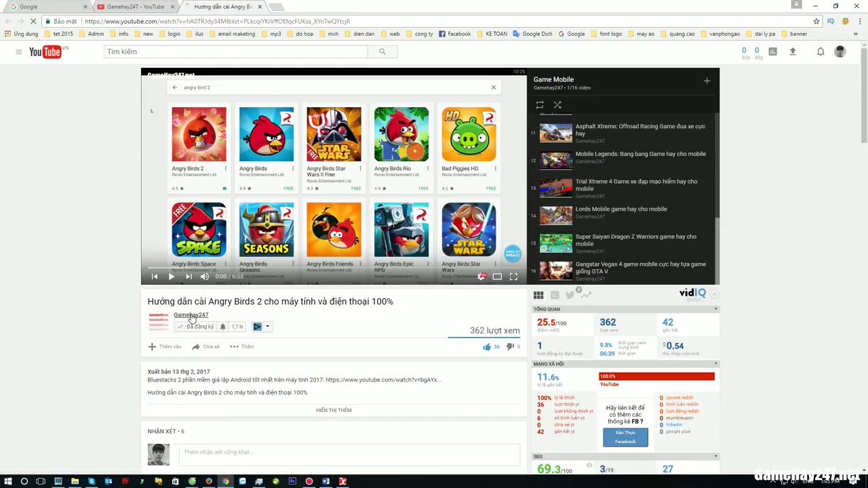Image resolution: width=868 pixels, height=488 pixels.
Task: Play the video
Action: pyautogui.click(x=171, y=277)
